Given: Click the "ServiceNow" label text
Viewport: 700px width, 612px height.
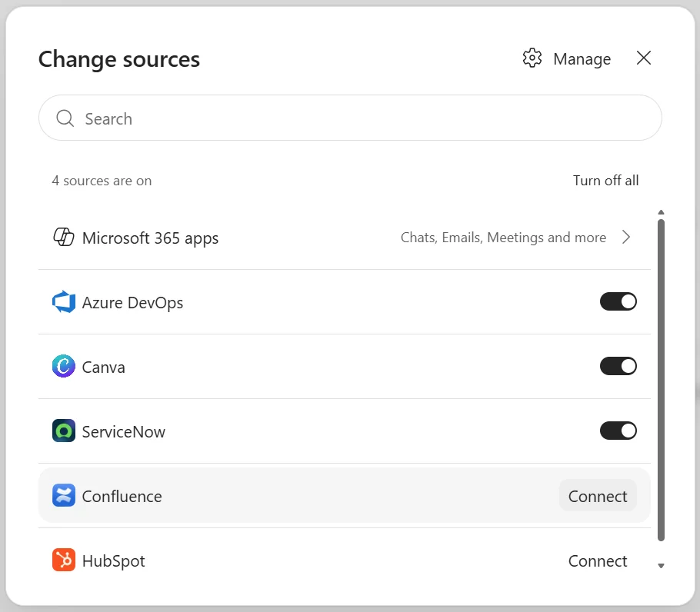Looking at the screenshot, I should pos(124,432).
